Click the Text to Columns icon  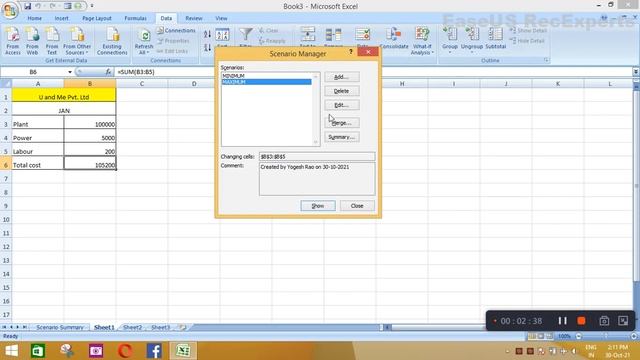pyautogui.click(x=307, y=35)
